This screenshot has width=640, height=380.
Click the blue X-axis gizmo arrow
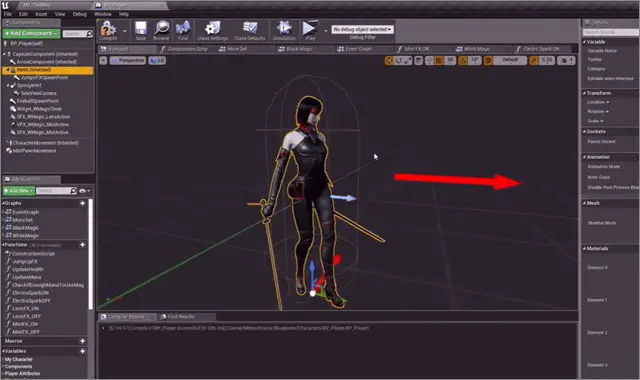[x=343, y=198]
